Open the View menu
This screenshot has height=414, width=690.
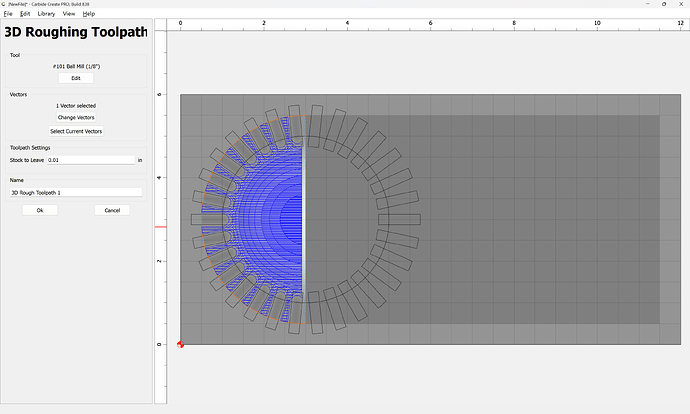pos(68,14)
